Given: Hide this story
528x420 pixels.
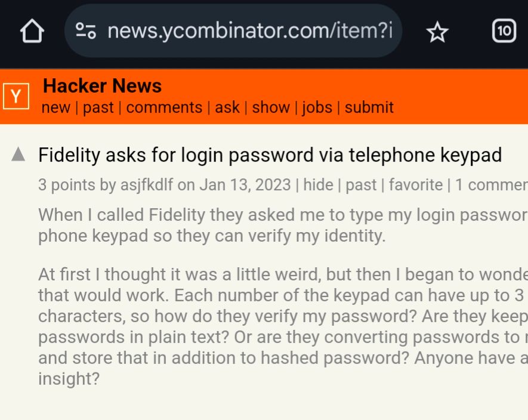Looking at the screenshot, I should [x=317, y=185].
